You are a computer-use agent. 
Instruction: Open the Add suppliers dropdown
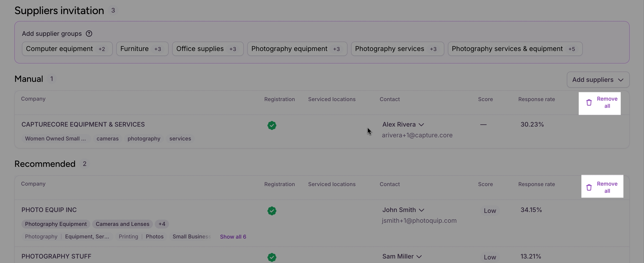click(598, 80)
